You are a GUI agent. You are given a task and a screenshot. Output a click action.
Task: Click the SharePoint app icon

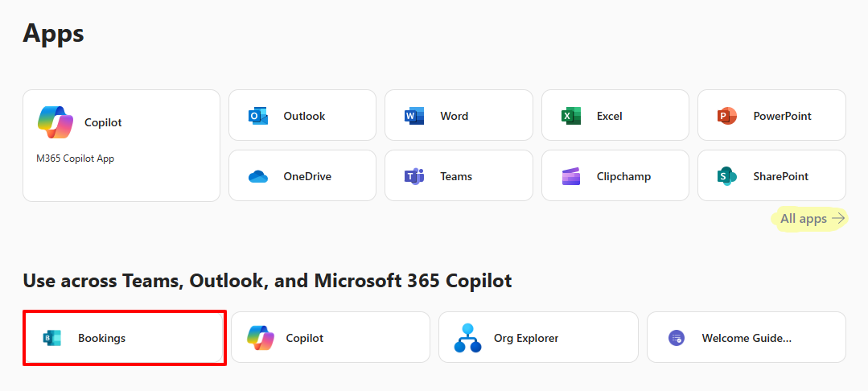click(x=727, y=176)
